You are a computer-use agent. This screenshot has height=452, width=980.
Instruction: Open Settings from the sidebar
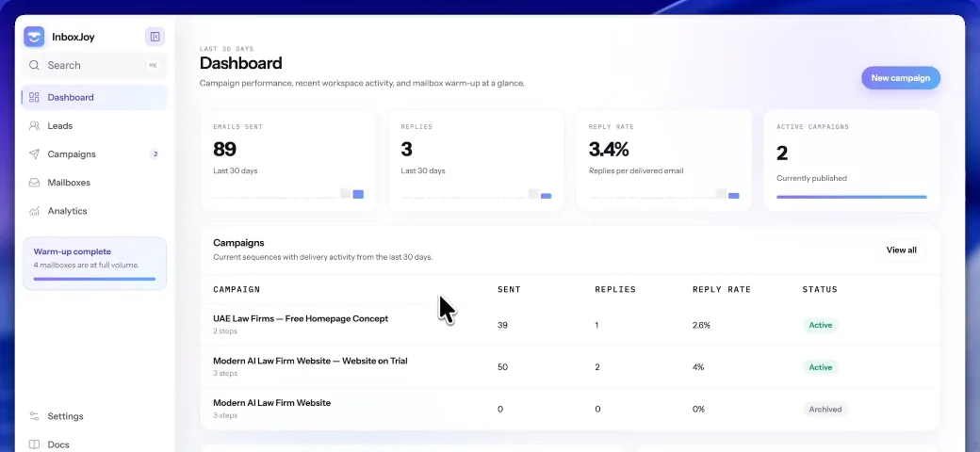click(94, 416)
